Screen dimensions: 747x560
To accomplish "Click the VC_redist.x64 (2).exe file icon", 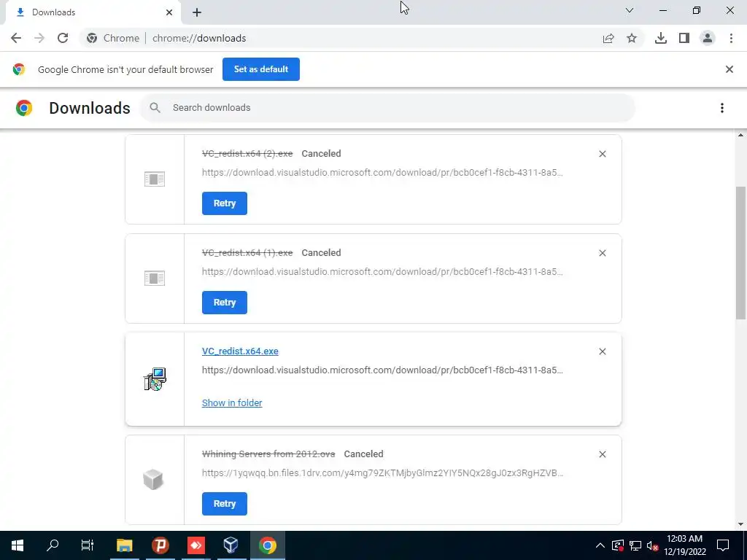I will click(155, 179).
